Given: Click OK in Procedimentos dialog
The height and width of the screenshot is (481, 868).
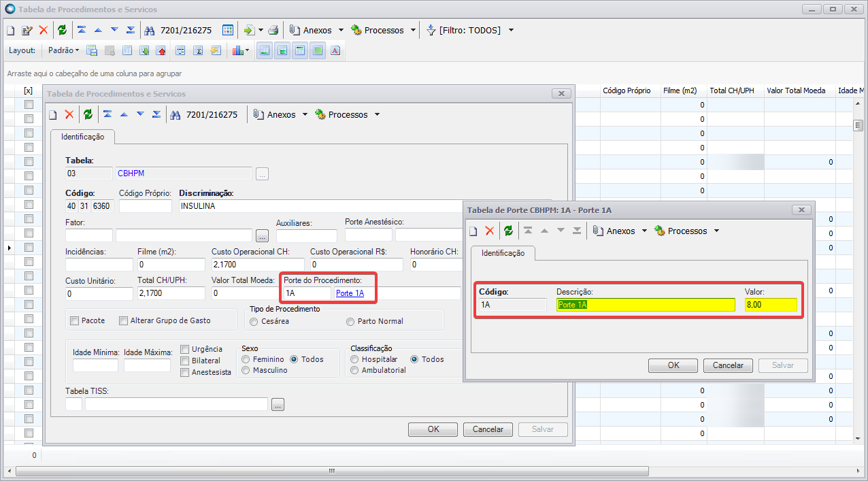Looking at the screenshot, I should 433,429.
